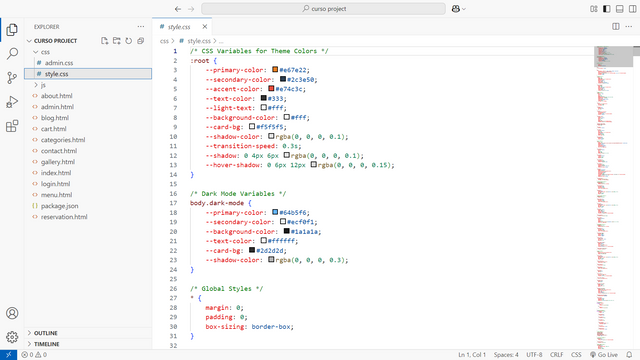Toggle the Secondary Side Bar

point(632,9)
